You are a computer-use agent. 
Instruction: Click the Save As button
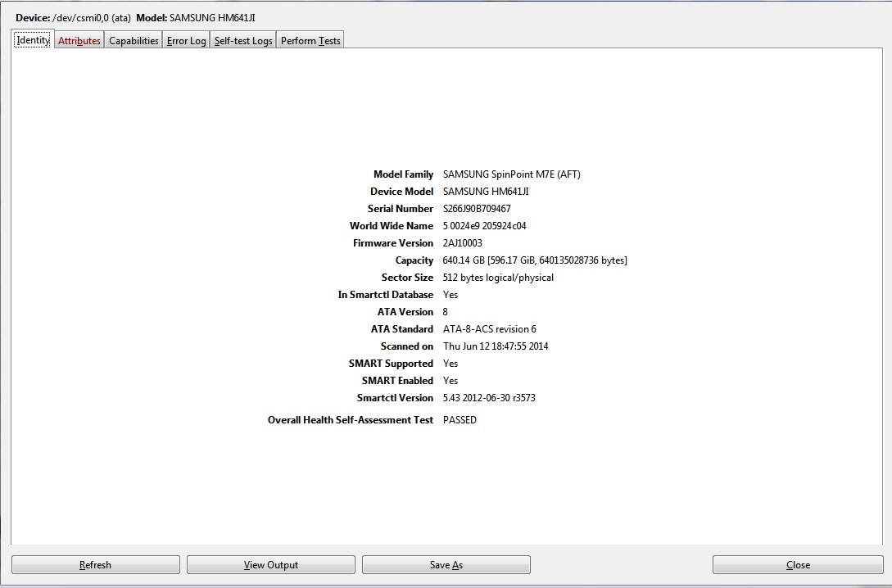446,565
